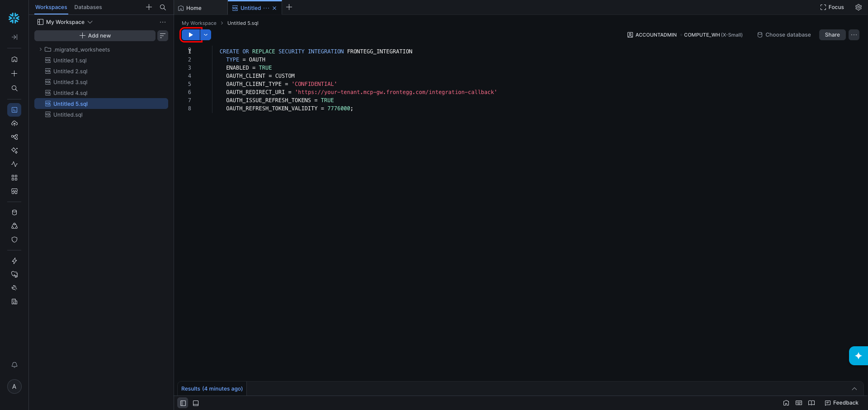868x410 pixels.
Task: Open the Home icon in left sidebar
Action: click(14, 59)
